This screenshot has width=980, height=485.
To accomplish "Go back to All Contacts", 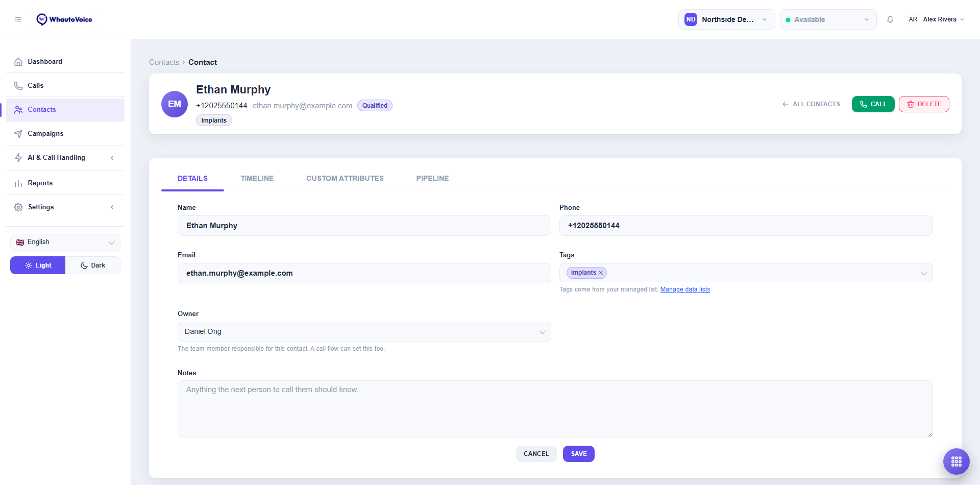I will coord(811,104).
